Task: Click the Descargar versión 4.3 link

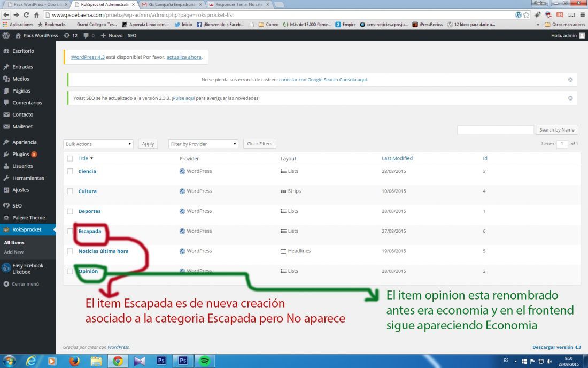Action: (556, 347)
